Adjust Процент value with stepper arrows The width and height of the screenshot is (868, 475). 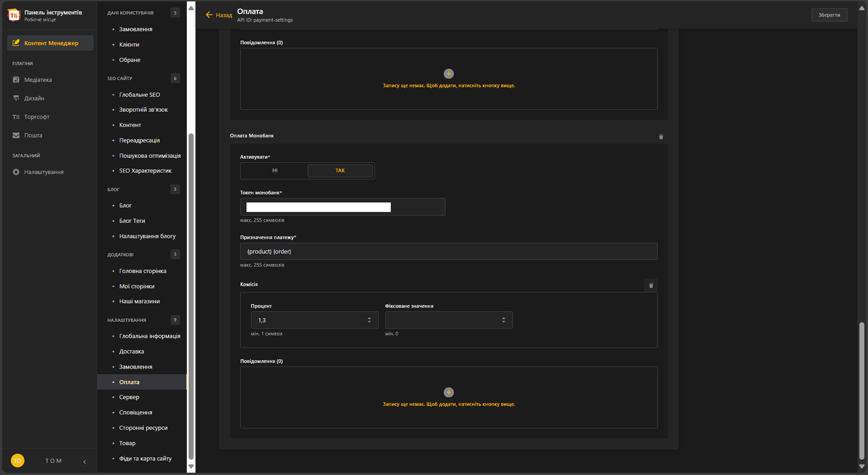369,320
